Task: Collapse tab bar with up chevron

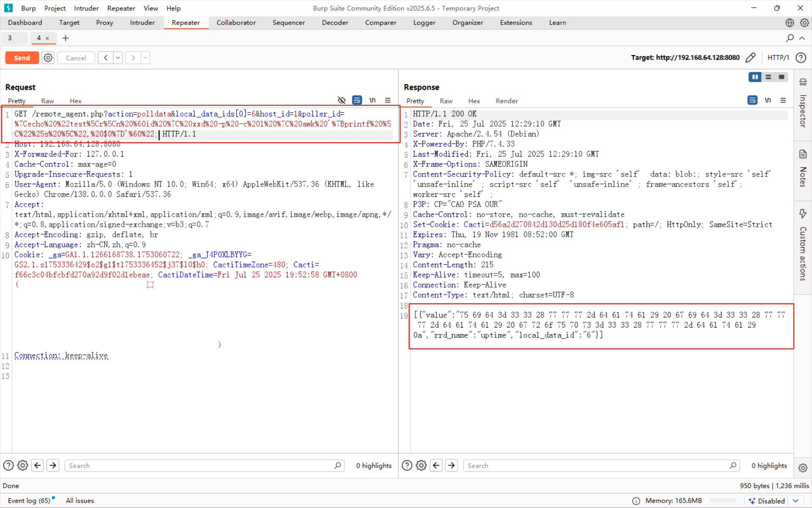Action: click(x=802, y=38)
